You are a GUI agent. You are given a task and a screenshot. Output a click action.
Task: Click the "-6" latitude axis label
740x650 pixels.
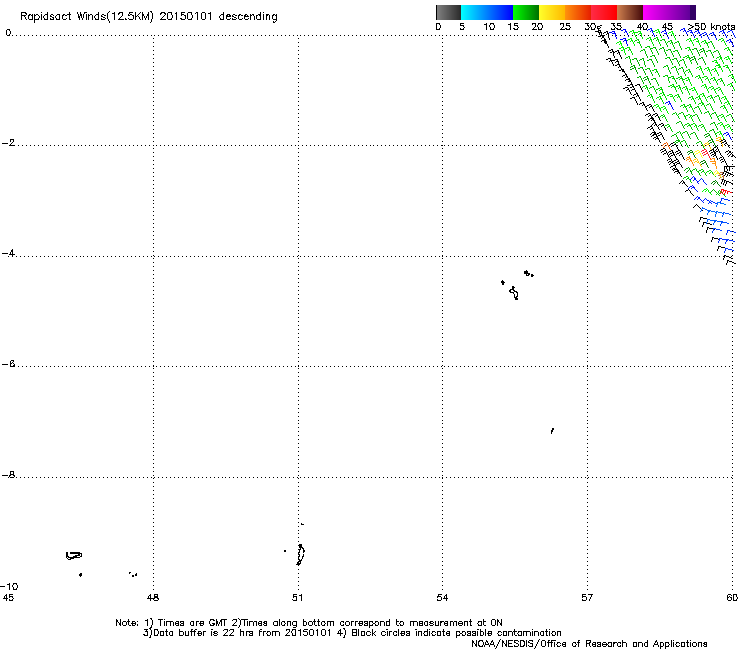pyautogui.click(x=8, y=364)
